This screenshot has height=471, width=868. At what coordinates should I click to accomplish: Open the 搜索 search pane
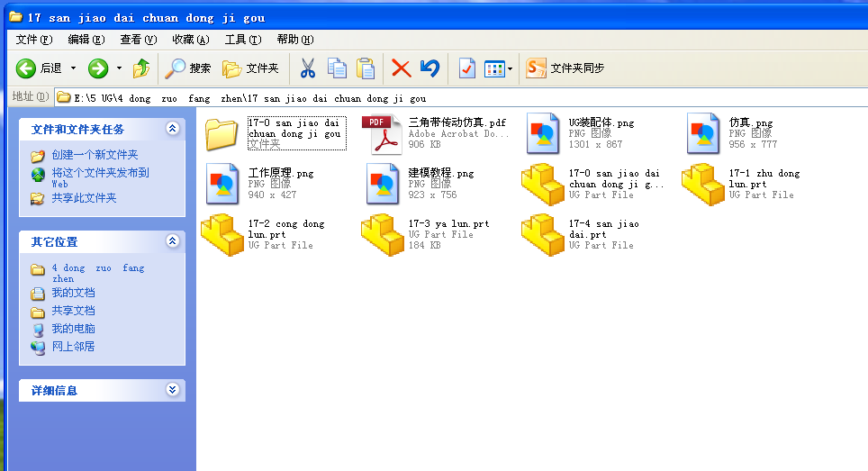tap(188, 68)
